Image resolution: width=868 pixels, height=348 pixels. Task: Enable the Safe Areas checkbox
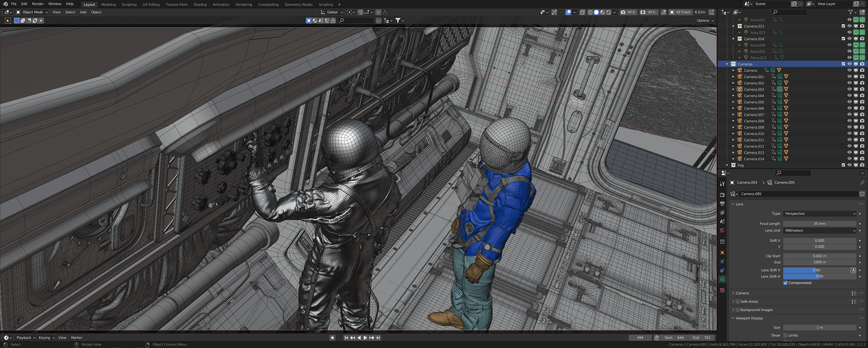coord(737,302)
